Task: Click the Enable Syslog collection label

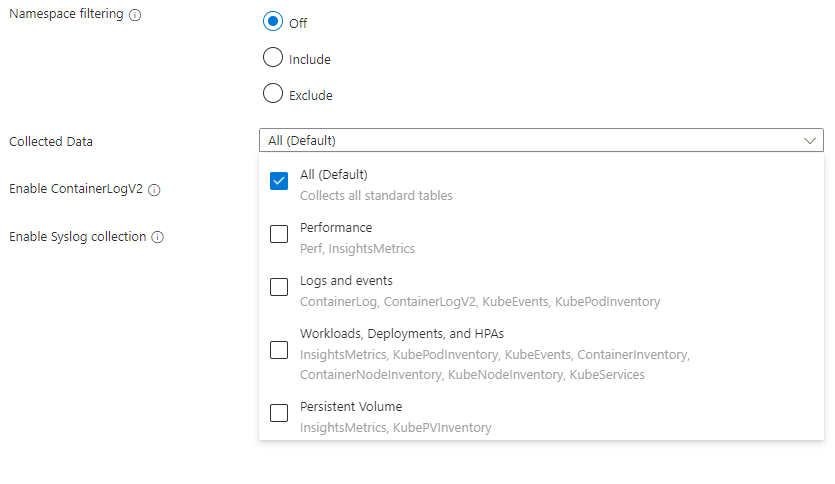Action: click(x=78, y=237)
